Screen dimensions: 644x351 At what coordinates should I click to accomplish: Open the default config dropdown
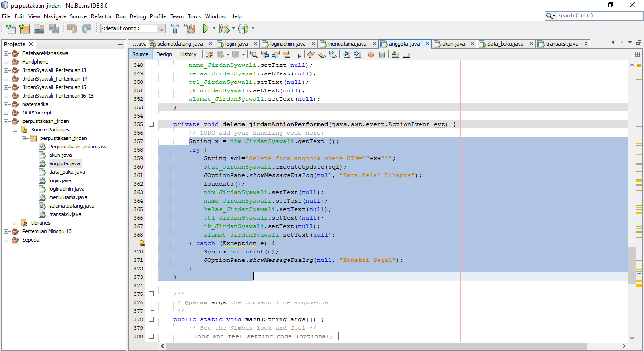click(x=161, y=28)
